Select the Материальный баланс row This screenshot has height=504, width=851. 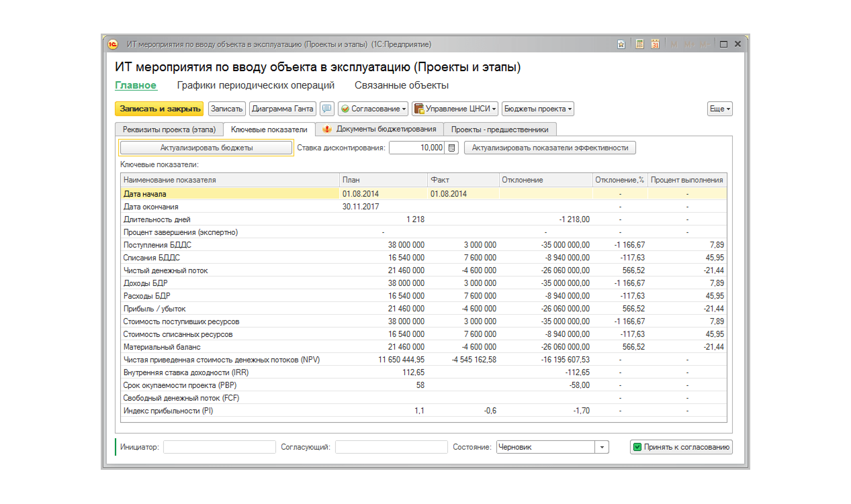pyautogui.click(x=424, y=347)
